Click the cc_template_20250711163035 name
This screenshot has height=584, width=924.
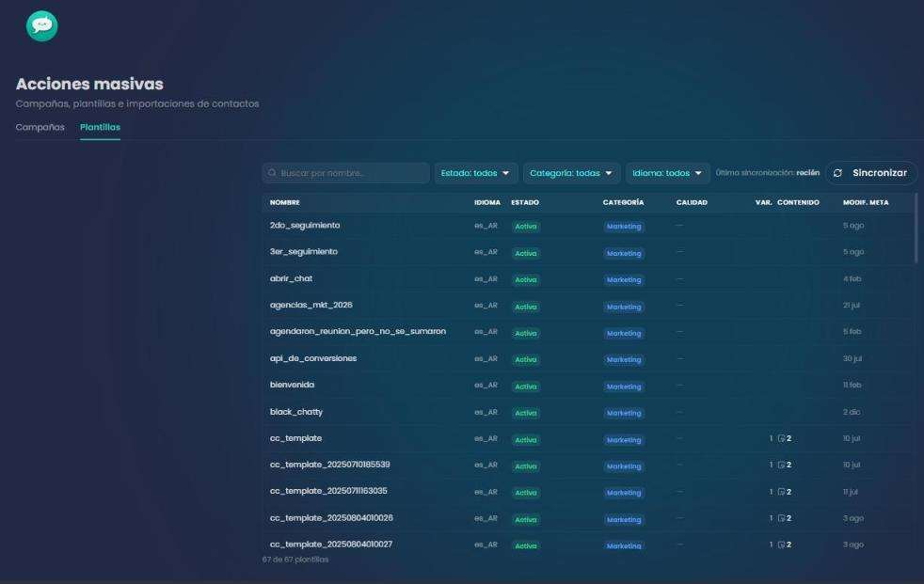[x=328, y=491]
